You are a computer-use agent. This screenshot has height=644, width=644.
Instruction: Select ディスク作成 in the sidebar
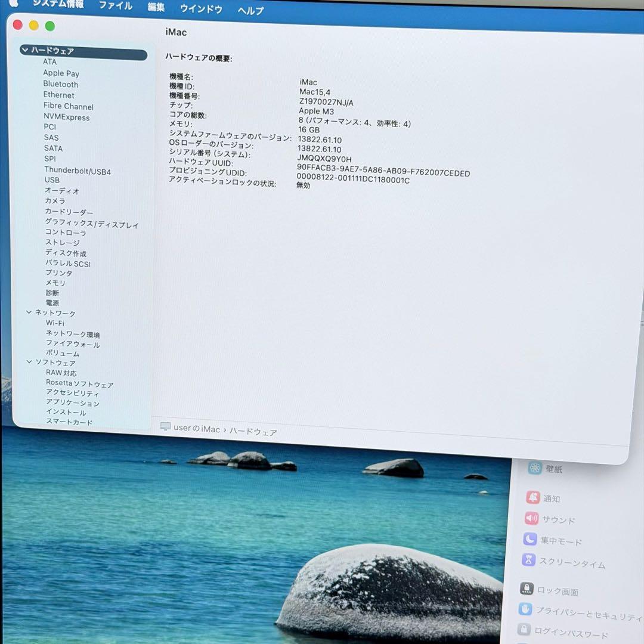point(66,253)
